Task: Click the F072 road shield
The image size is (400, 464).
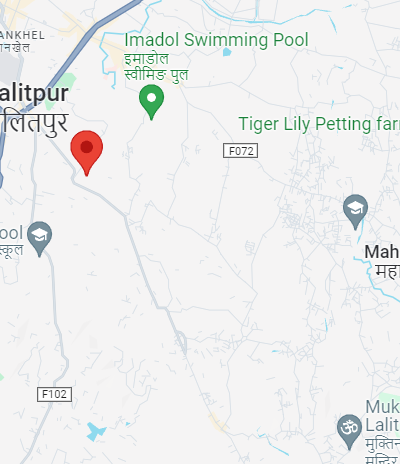Action: click(x=240, y=151)
